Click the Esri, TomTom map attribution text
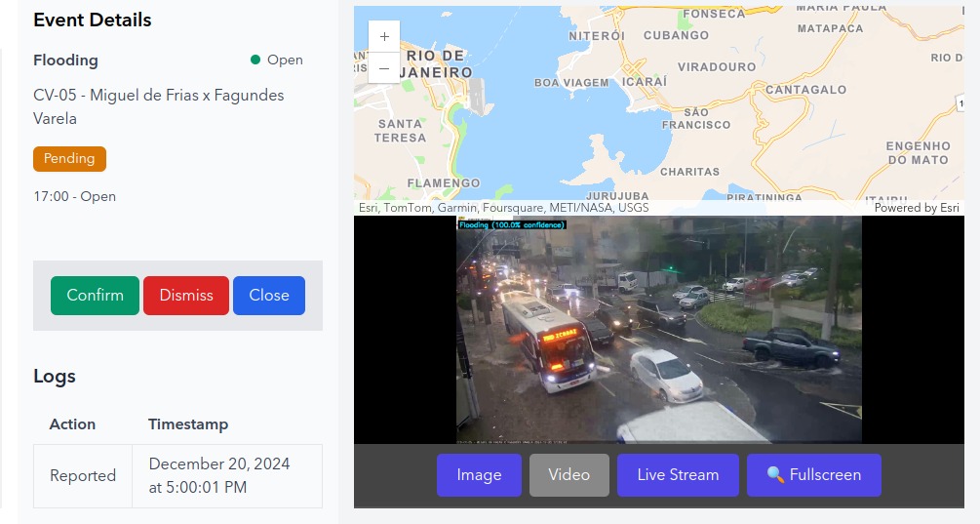 tap(504, 208)
